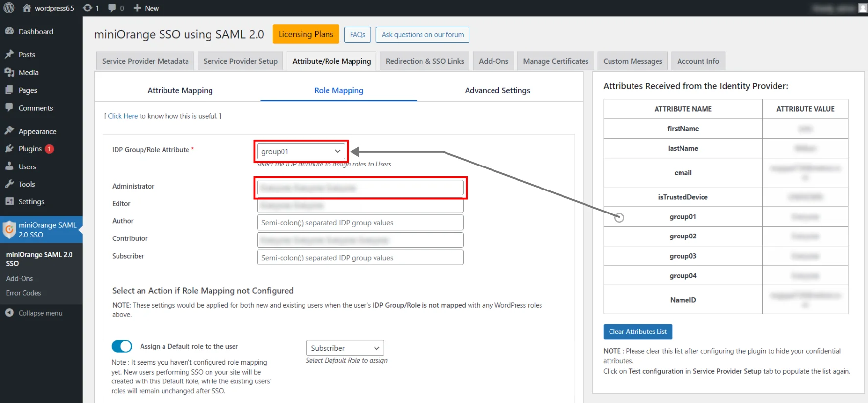Click the Licensing Plans button
This screenshot has height=403, width=868.
306,34
